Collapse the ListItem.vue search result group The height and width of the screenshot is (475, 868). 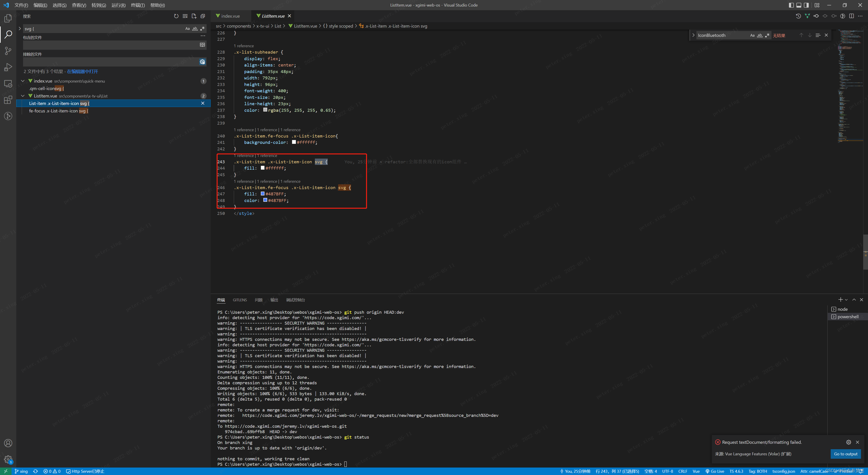coord(23,96)
